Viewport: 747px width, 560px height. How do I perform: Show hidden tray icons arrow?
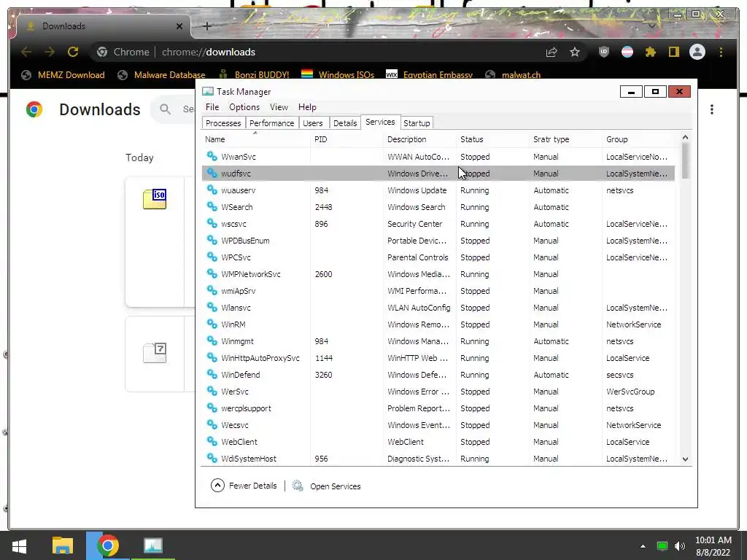click(x=643, y=546)
